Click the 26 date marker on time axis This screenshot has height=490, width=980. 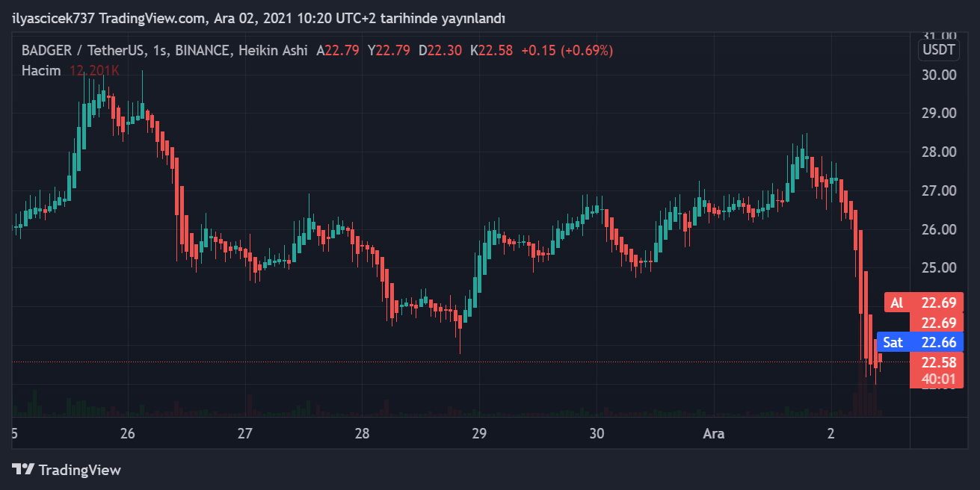point(127,433)
